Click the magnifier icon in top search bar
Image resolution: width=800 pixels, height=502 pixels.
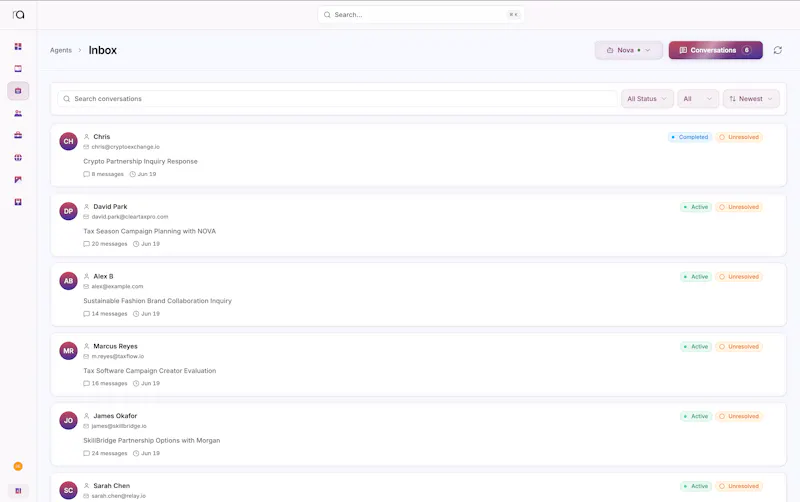point(327,15)
